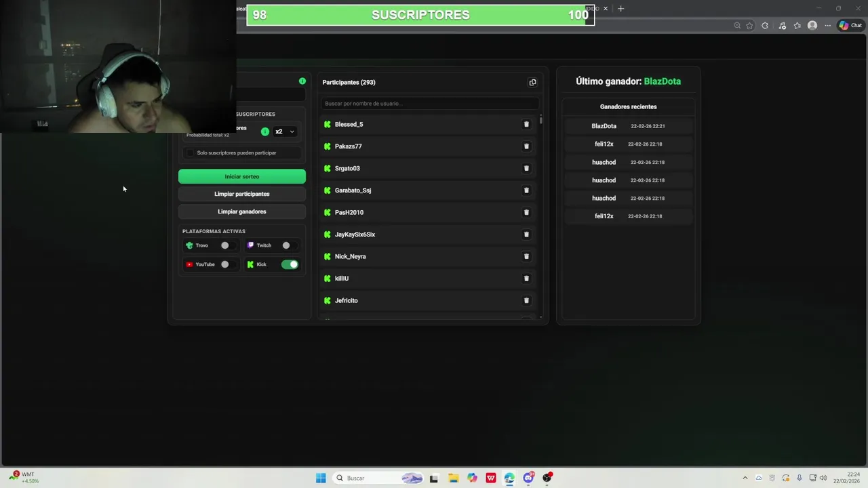868x488 pixels.
Task: Select participant name JayKaySix6Six
Action: [355, 235]
